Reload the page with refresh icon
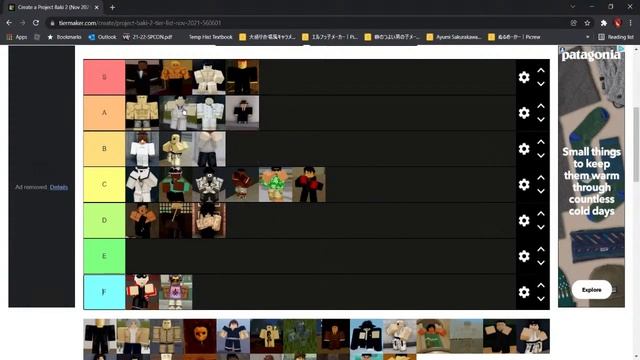 36,23
